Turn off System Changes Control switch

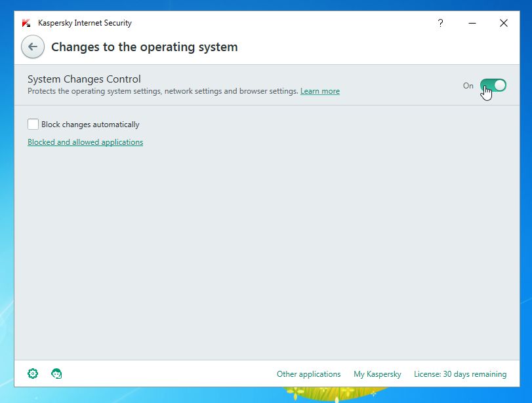pyautogui.click(x=493, y=85)
